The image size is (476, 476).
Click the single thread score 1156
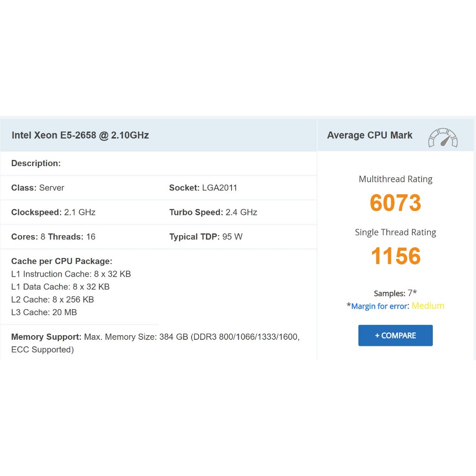[x=396, y=256]
